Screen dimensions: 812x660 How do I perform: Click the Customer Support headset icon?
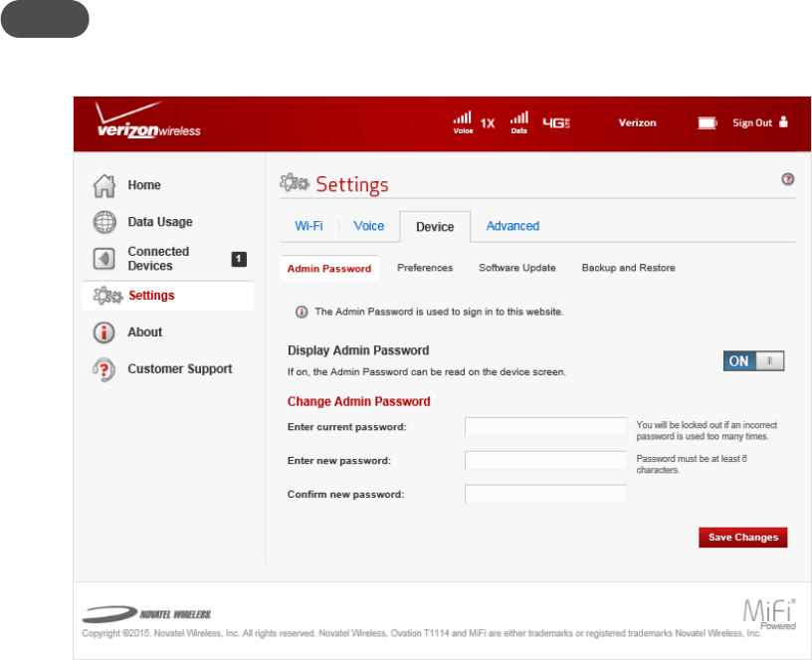tap(104, 369)
